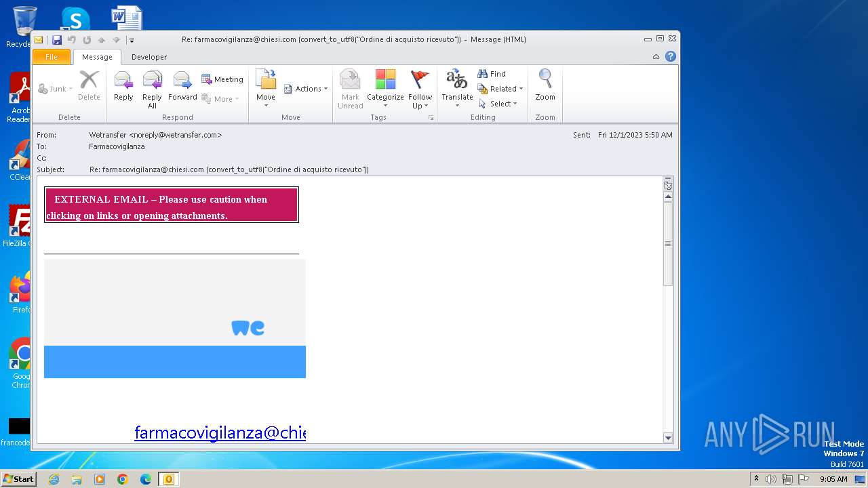Click the network tray icon
868x488 pixels.
click(787, 479)
